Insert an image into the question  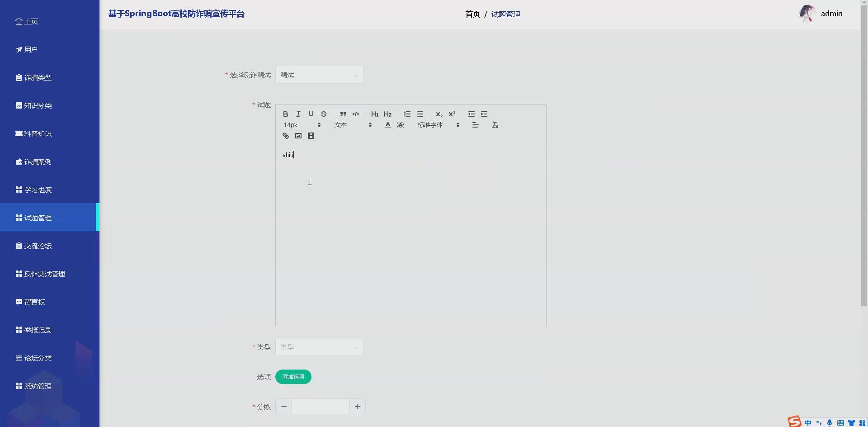click(x=298, y=135)
